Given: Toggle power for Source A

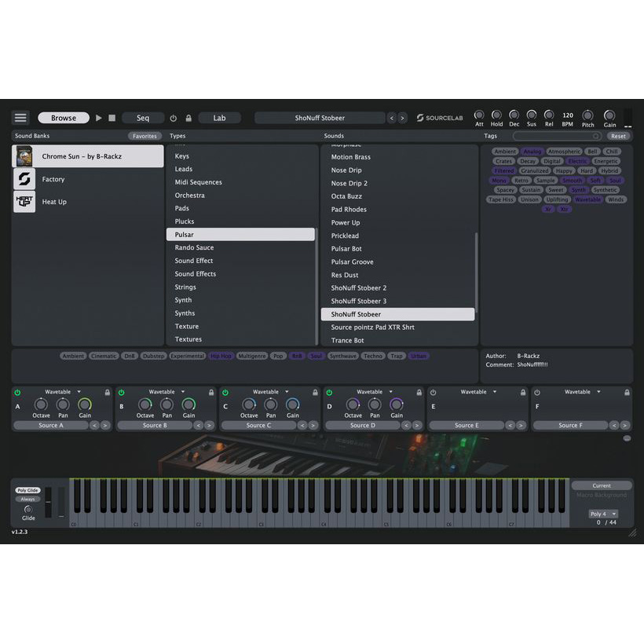Looking at the screenshot, I should [x=17, y=393].
